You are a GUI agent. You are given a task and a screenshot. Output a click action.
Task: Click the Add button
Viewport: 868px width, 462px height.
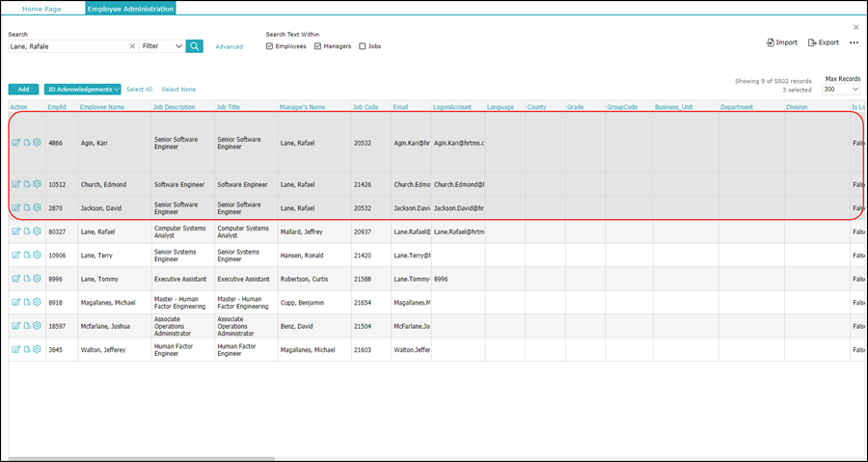[23, 89]
